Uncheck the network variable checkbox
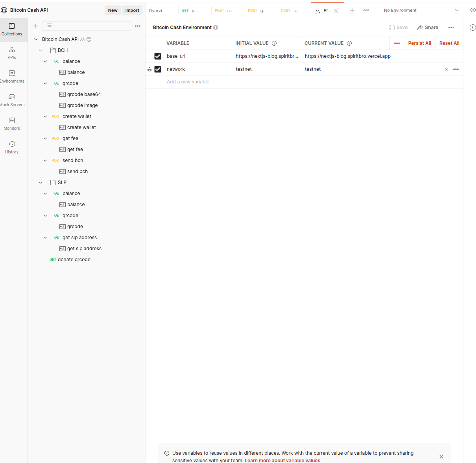The image size is (476, 463). [158, 69]
